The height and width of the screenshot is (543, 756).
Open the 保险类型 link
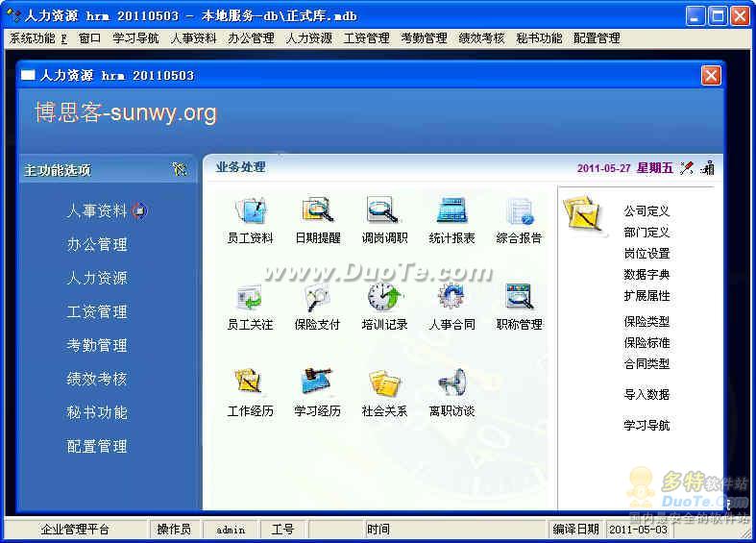(646, 322)
